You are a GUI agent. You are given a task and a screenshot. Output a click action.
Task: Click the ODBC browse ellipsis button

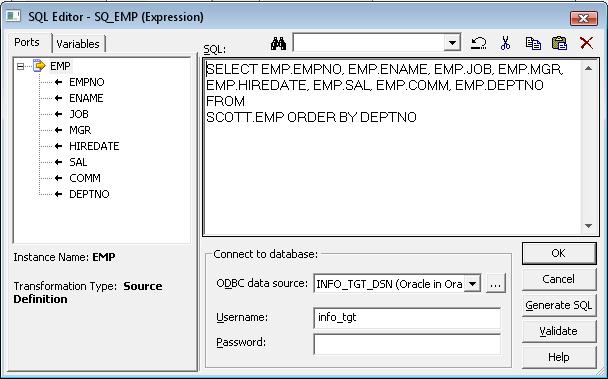tap(496, 284)
